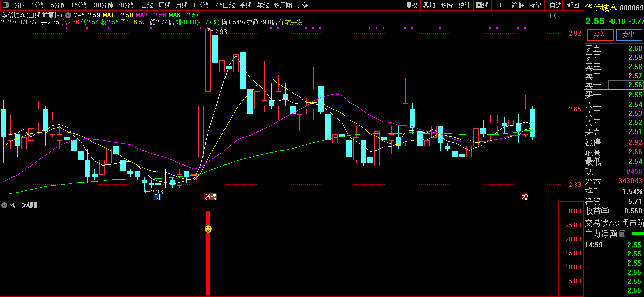Open the 住宅开发 sector link
Viewport: 644px width, 297px height.
click(291, 23)
